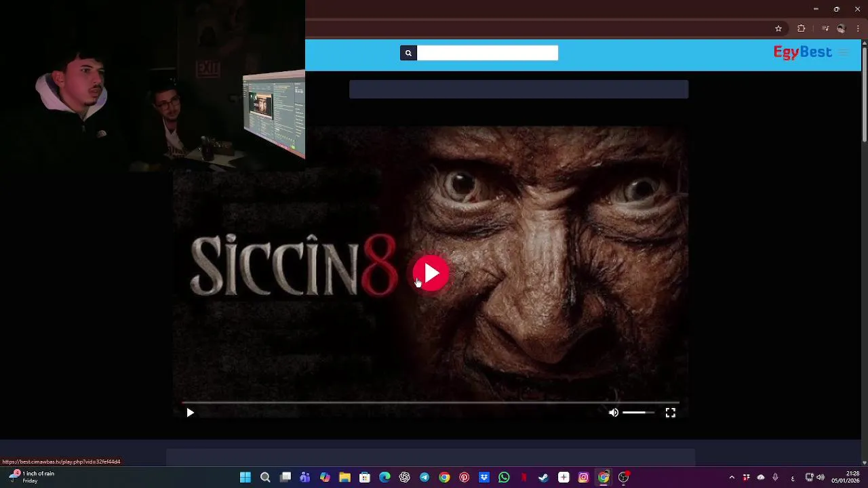Seek along the video progress bar
This screenshot has height=488, width=868.
pos(431,403)
